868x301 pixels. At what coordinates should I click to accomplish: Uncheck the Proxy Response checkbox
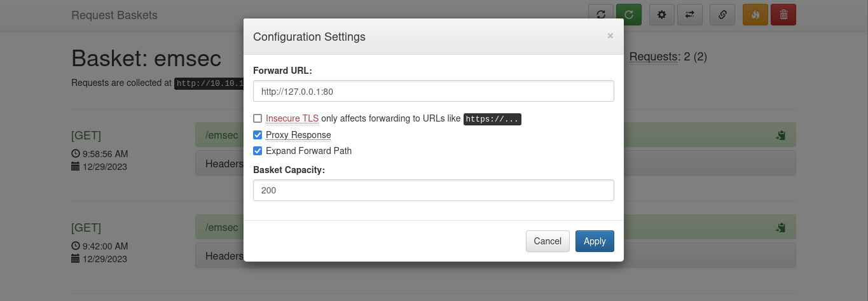click(258, 135)
